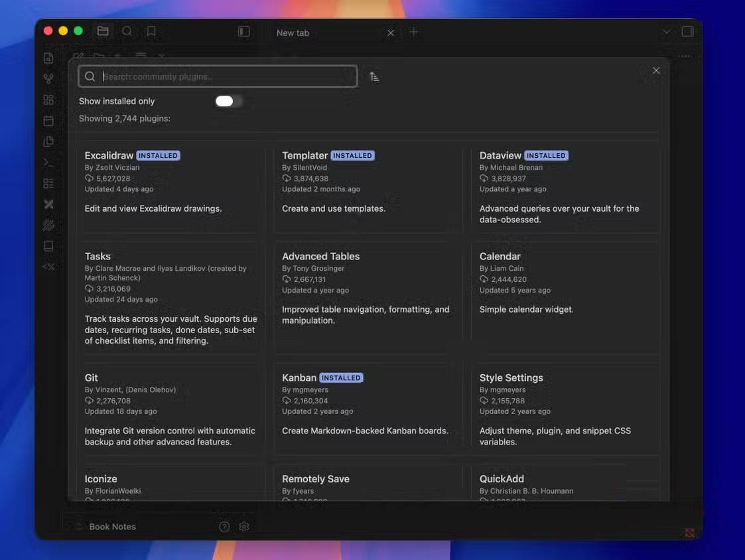
Task: Toggle Show installed only switch
Action: pyautogui.click(x=228, y=102)
